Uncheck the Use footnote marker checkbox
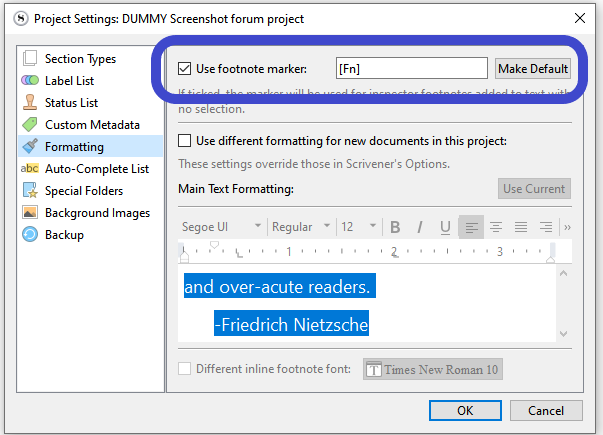 184,69
